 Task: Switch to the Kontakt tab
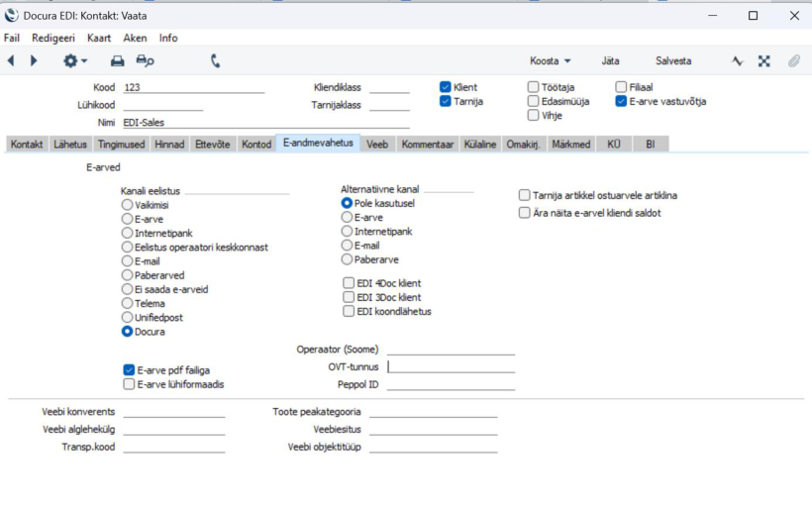[27, 144]
